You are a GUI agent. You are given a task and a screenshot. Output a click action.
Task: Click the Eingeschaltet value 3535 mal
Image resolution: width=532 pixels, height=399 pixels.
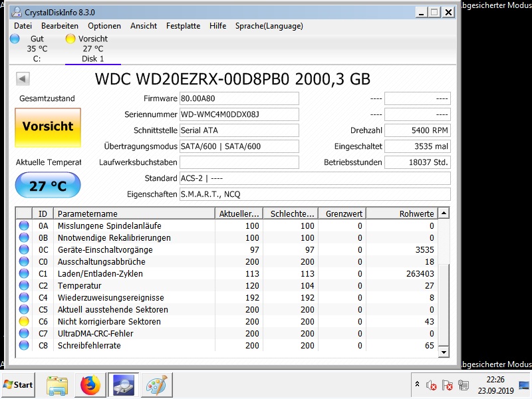tap(418, 146)
